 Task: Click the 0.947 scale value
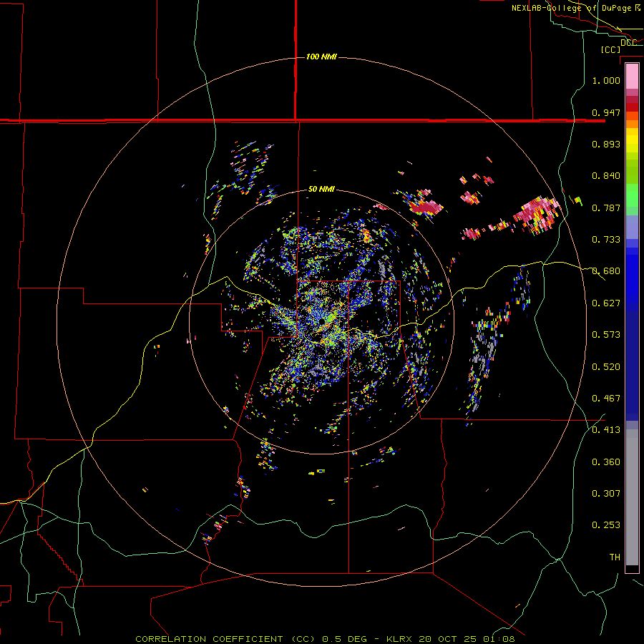click(x=606, y=112)
